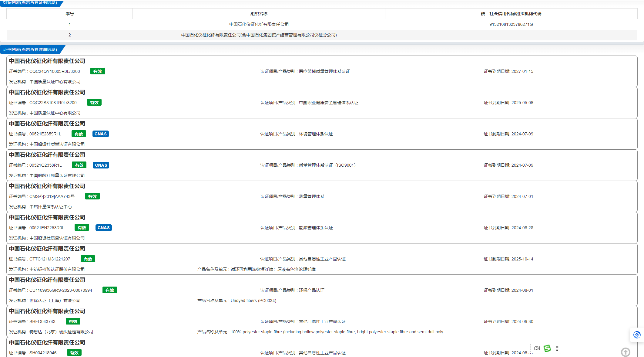The width and height of the screenshot is (644, 357).
Task: Open certificate 00521EN2253R0L details
Action: pyautogui.click(x=322, y=228)
